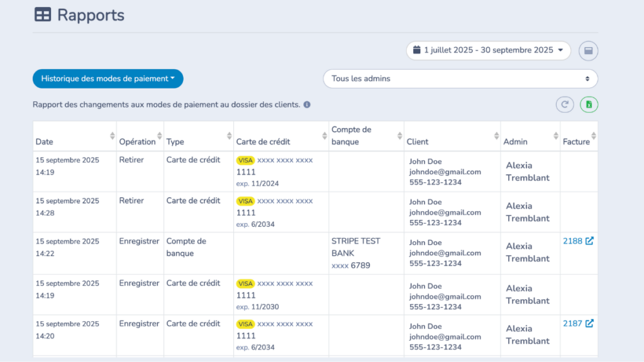Click the invoice number 2187 link
This screenshot has height=362, width=644.
(x=574, y=324)
